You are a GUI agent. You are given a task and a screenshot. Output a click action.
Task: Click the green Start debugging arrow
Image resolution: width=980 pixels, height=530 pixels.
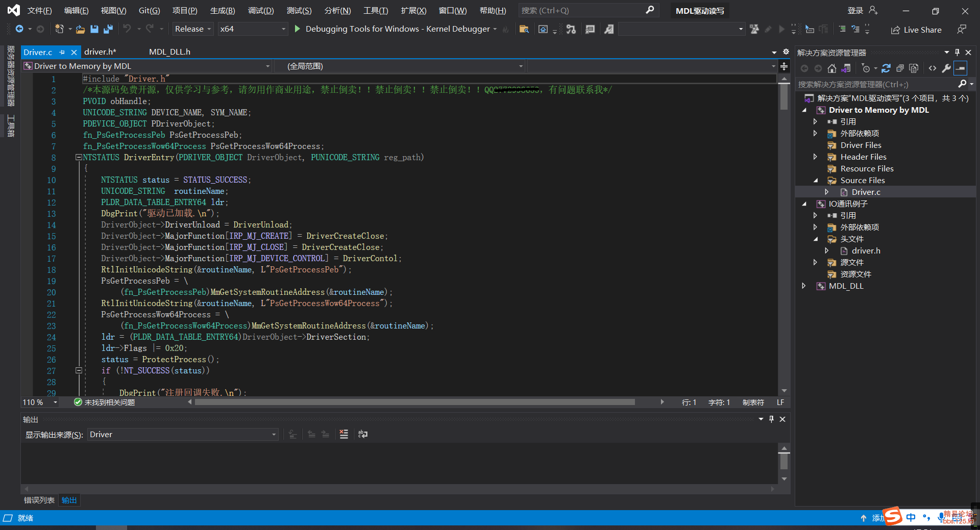pyautogui.click(x=298, y=29)
